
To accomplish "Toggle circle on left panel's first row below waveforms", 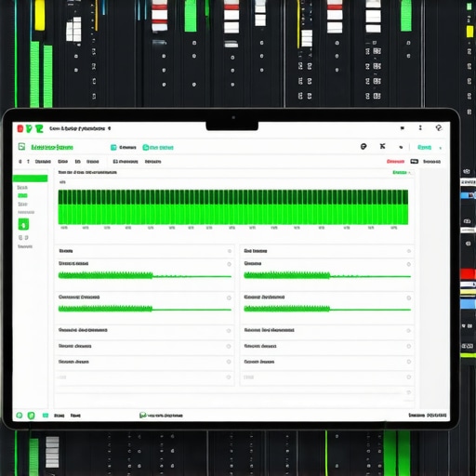I will point(229,331).
